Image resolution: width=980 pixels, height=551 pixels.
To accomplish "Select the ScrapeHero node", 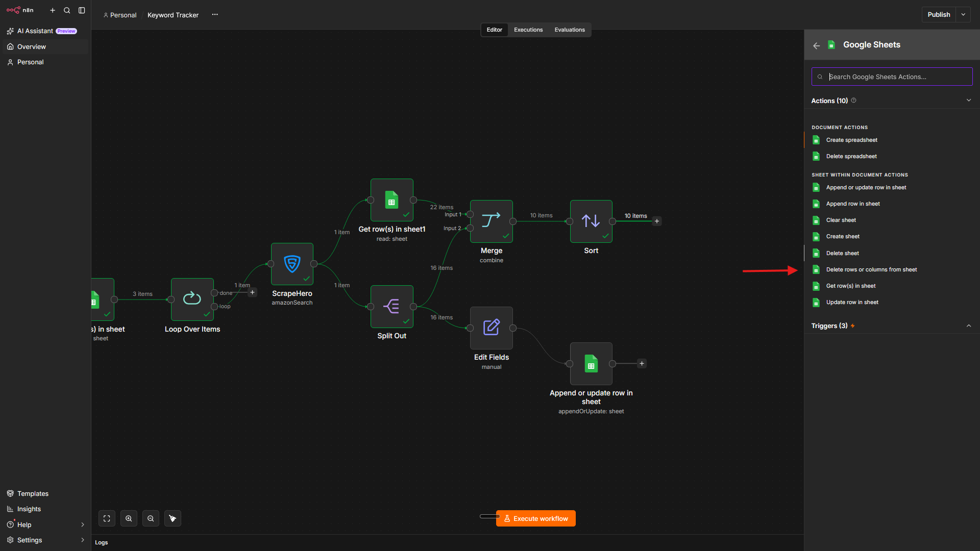I will click(x=292, y=264).
